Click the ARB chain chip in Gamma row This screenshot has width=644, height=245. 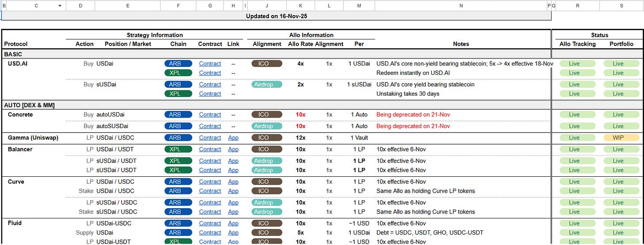(178, 137)
